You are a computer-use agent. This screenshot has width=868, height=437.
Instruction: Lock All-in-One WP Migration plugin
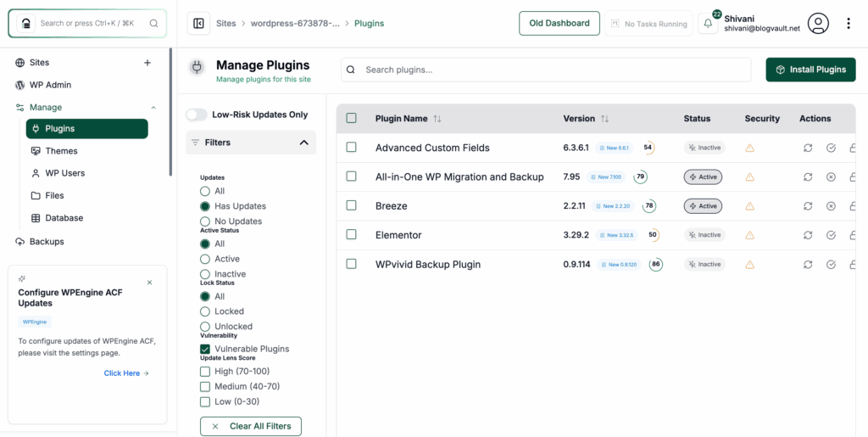(x=853, y=176)
